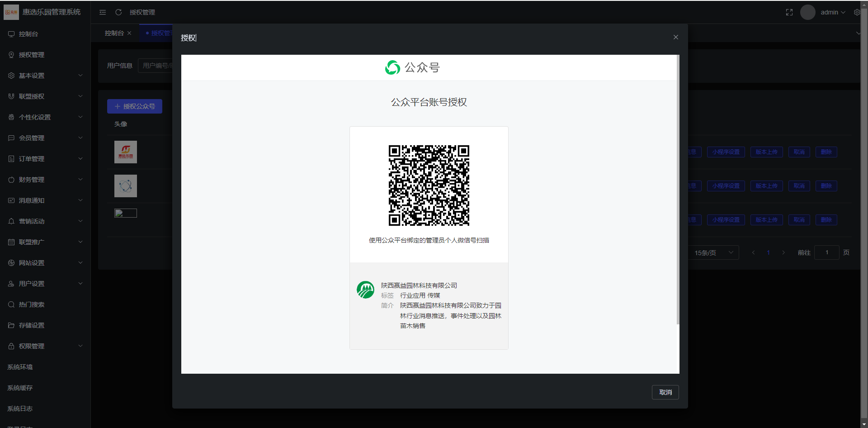Click the 联盟推广 sidebar icon
Viewport: 868px width, 428px height.
pos(11,242)
